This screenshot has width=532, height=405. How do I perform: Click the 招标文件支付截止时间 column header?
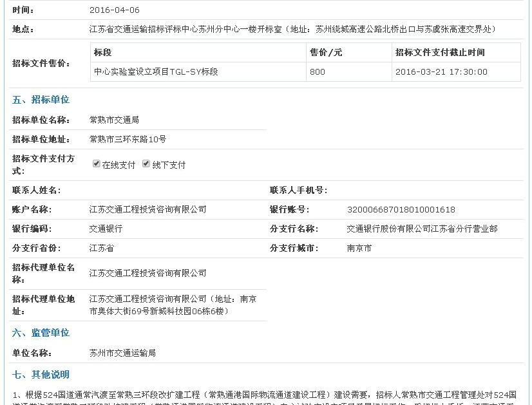pos(440,52)
